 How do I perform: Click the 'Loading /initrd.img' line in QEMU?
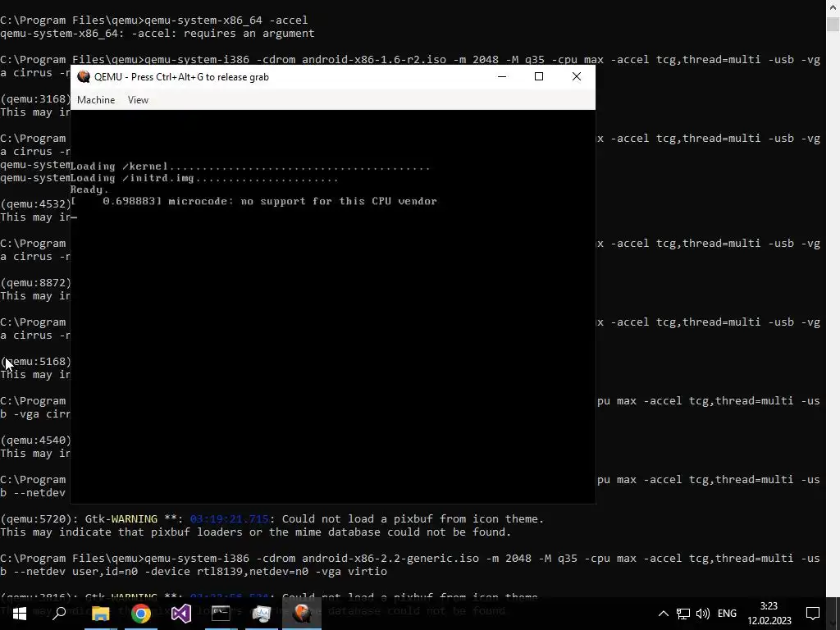(x=204, y=178)
